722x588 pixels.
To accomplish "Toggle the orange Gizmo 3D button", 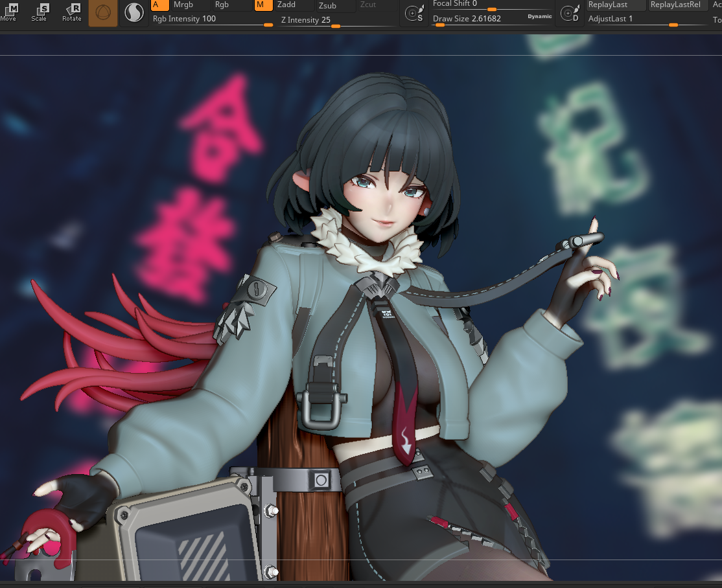I will (x=102, y=13).
